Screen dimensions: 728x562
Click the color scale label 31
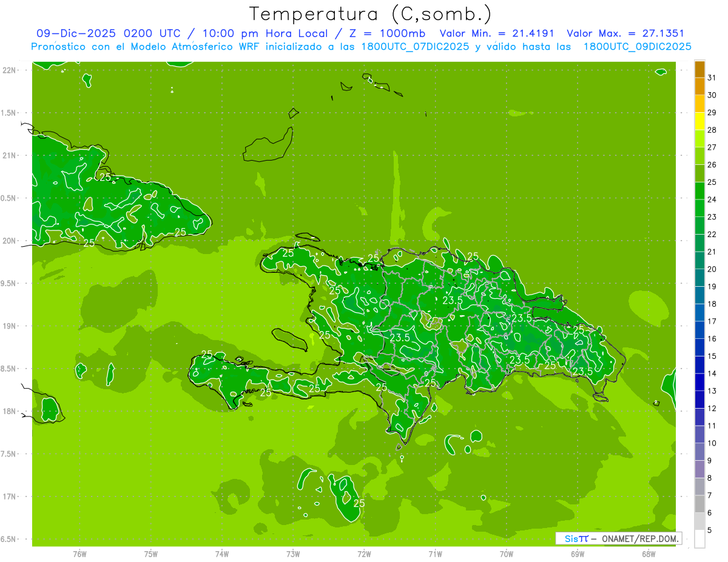click(712, 78)
